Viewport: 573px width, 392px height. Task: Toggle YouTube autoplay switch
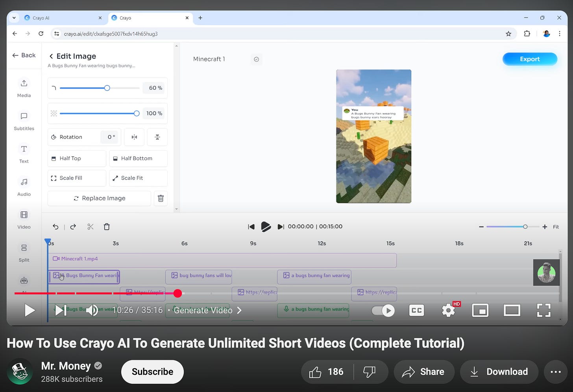pos(383,311)
